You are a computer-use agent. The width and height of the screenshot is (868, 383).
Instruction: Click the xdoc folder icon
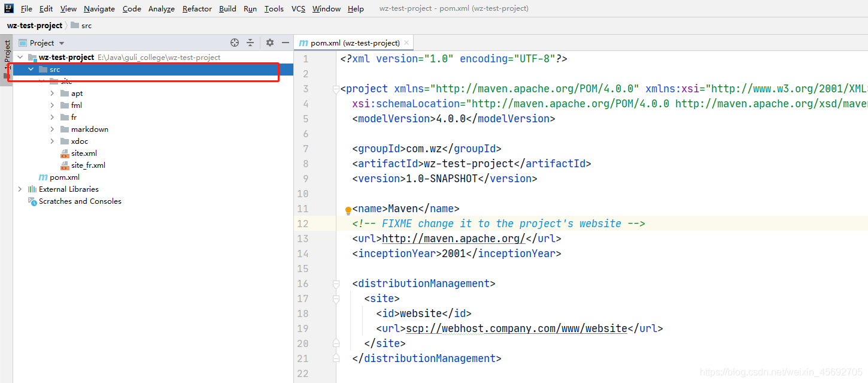[65, 141]
